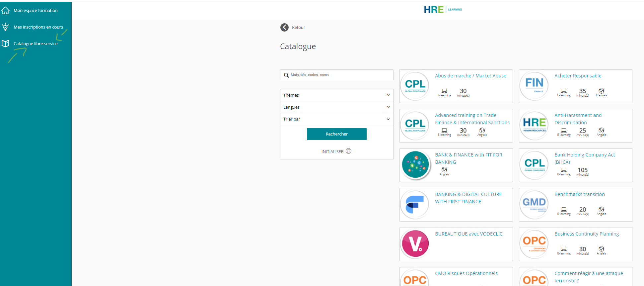Open Acheter Responsable course title
Screen dimensions: 644x286
pos(578,76)
